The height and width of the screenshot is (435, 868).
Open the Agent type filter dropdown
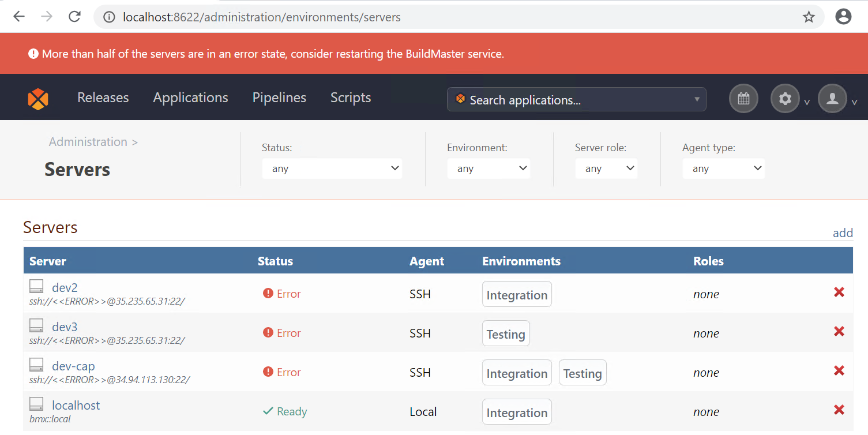[x=724, y=168]
